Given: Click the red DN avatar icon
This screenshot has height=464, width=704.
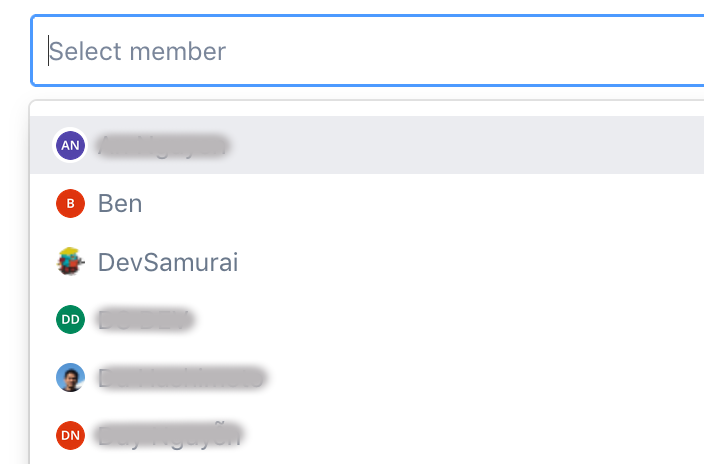Looking at the screenshot, I should tap(70, 436).
